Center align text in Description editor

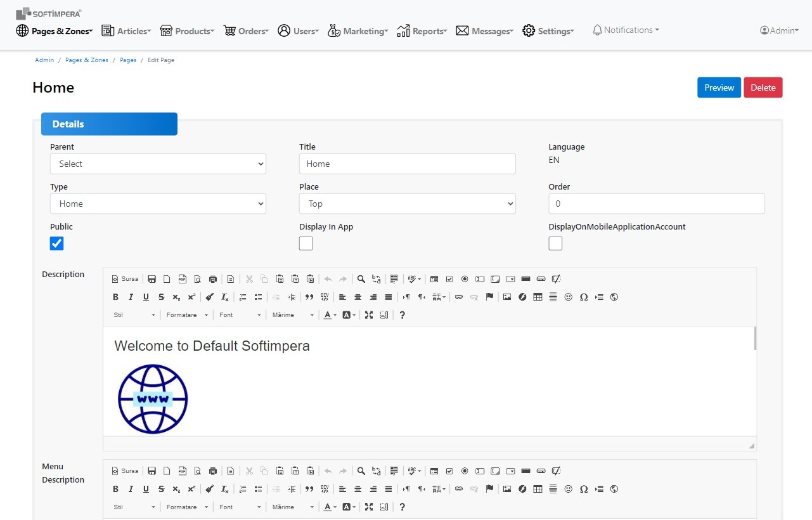(x=358, y=297)
